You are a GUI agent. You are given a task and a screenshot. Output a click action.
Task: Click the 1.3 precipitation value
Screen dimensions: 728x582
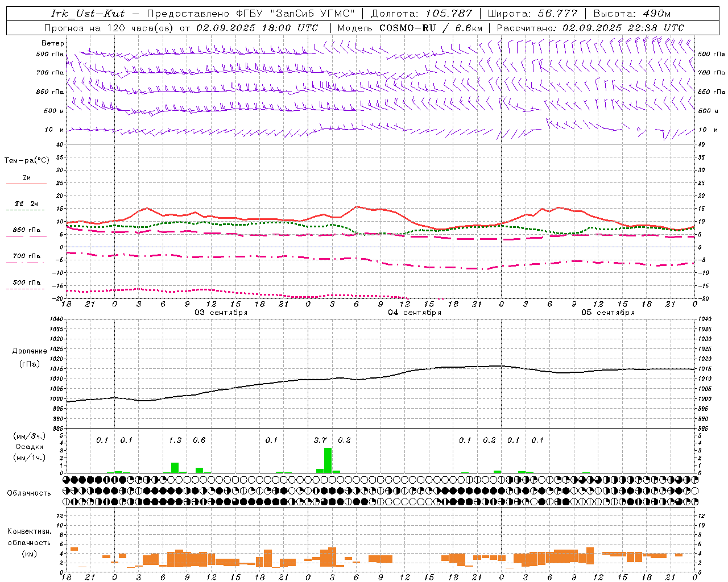pos(175,440)
